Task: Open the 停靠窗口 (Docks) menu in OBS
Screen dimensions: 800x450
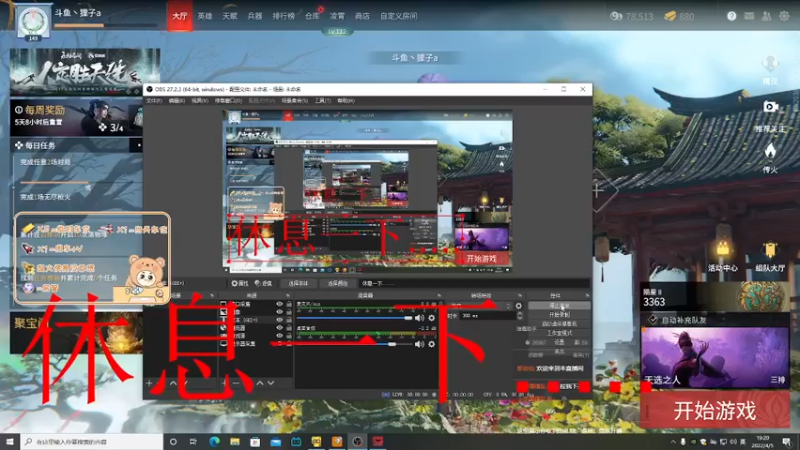Action: (x=228, y=101)
